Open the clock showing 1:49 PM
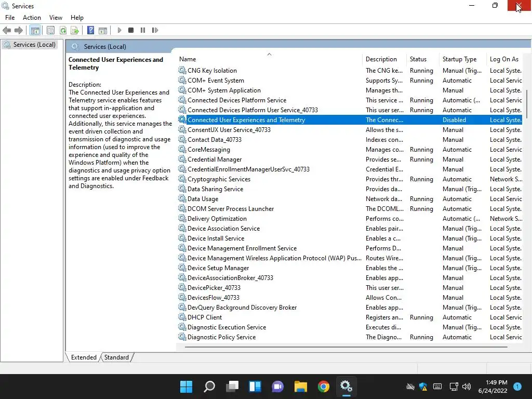Image resolution: width=532 pixels, height=399 pixels. (x=493, y=387)
